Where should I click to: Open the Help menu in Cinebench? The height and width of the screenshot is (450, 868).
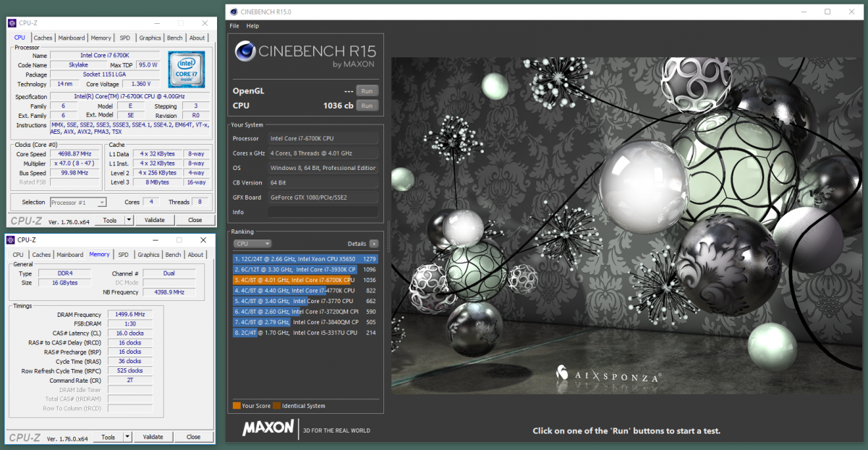[252, 26]
